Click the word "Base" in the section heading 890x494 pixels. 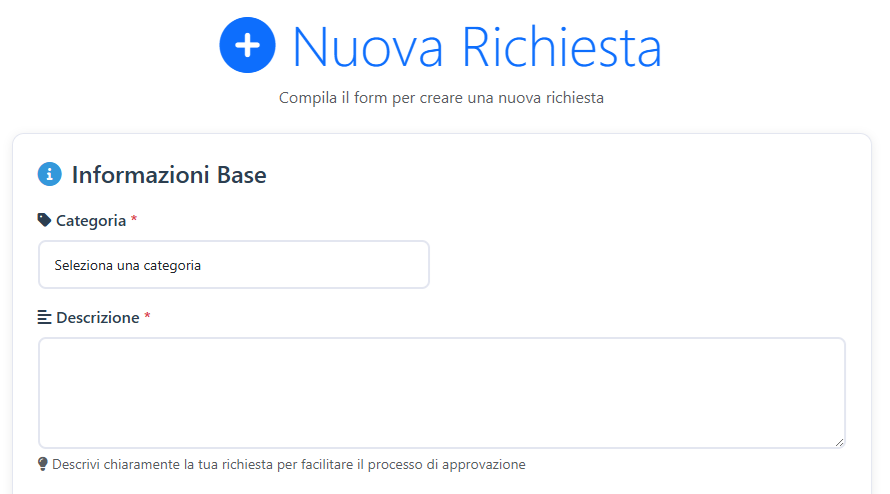(242, 175)
